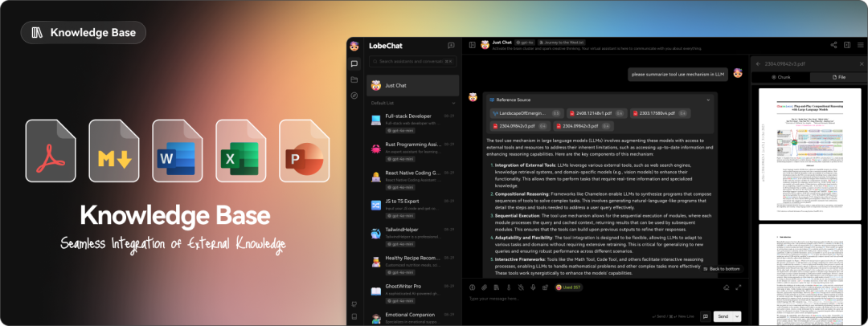Toggle the history timer-off icon
Image resolution: width=868 pixels, height=326 pixels.
click(x=521, y=287)
